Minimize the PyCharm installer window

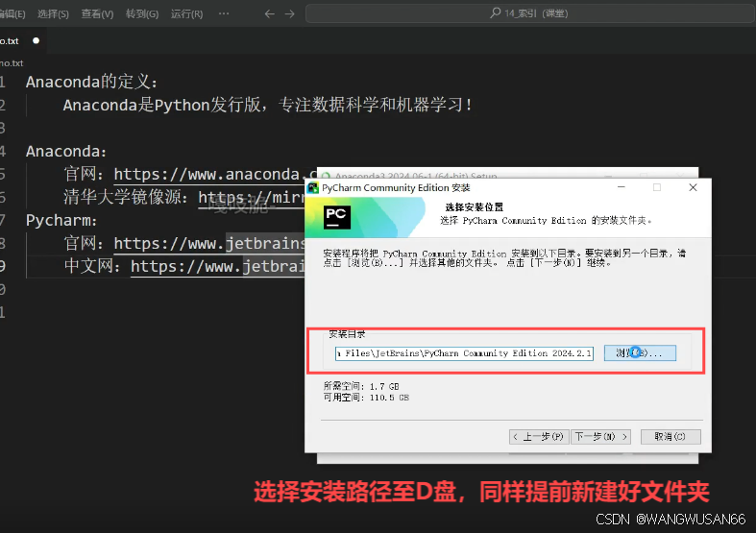pos(621,187)
